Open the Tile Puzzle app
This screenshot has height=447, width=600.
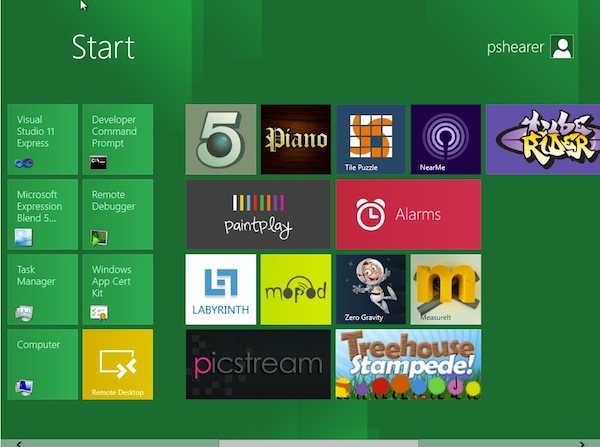371,139
